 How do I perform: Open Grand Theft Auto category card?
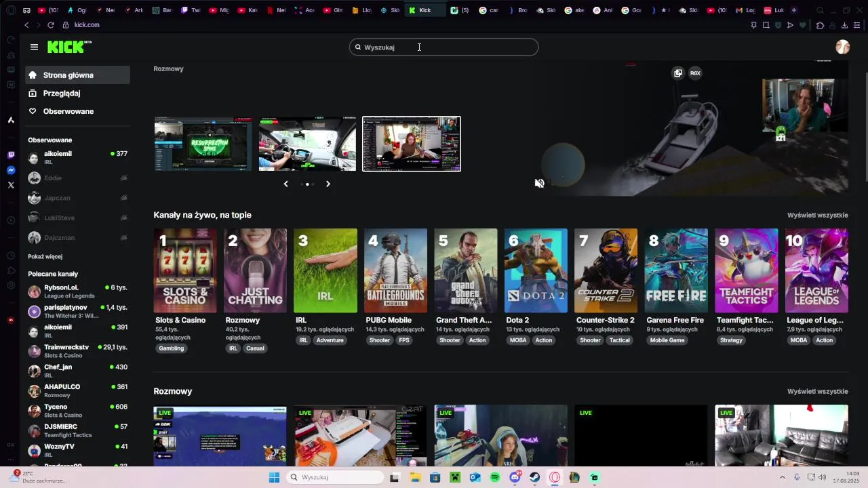point(466,270)
